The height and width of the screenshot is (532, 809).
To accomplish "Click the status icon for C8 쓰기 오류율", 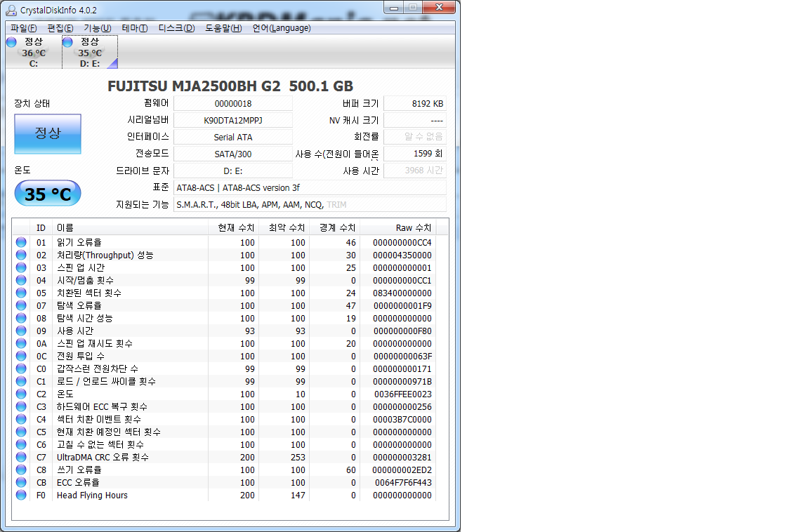I will point(21,469).
